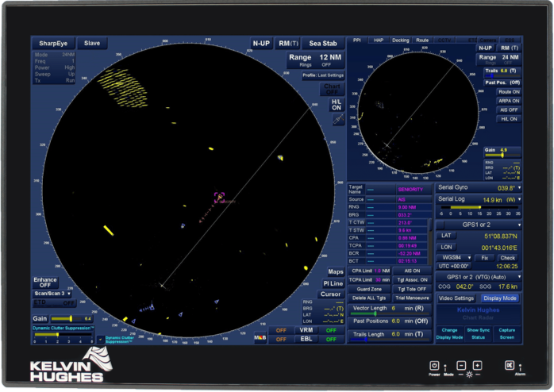Toggle Enhance OFF setting
This screenshot has width=554, height=392.
[45, 282]
